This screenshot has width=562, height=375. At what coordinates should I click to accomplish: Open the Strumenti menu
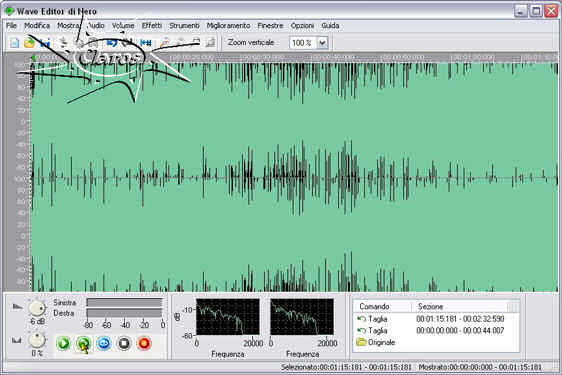184,25
